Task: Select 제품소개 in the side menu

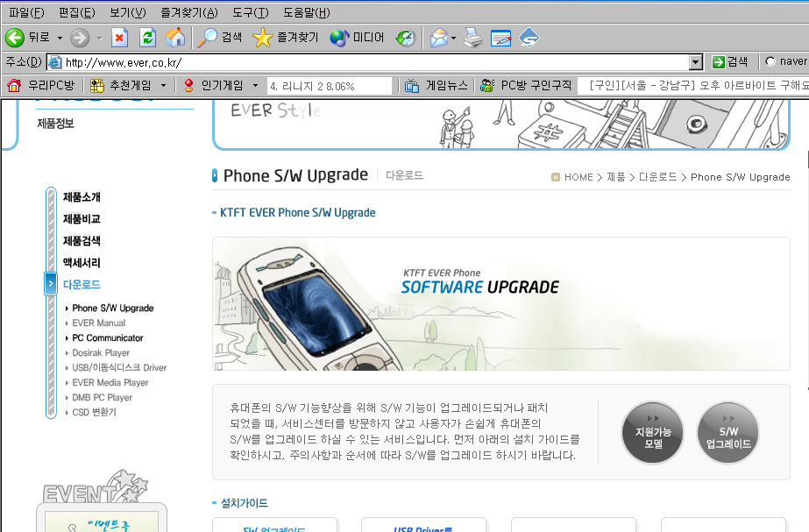Action: click(82, 197)
